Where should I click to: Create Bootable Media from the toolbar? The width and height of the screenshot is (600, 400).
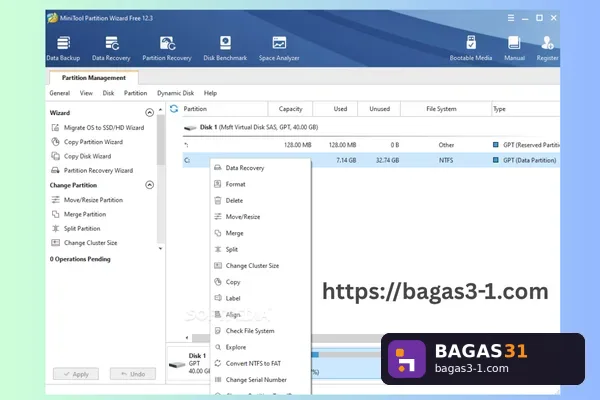click(x=471, y=49)
